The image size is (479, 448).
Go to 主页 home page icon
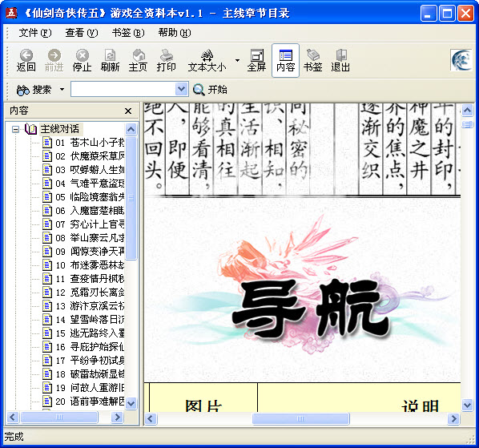click(x=138, y=60)
